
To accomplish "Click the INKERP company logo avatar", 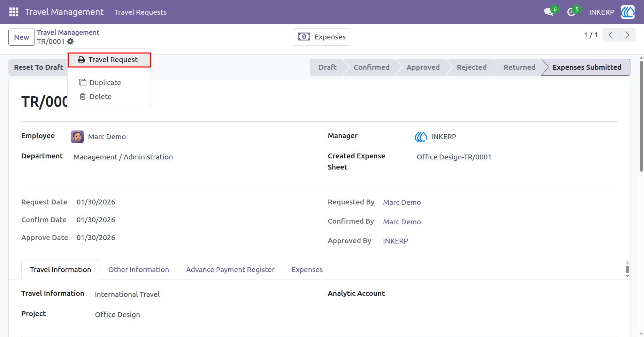I will point(628,12).
